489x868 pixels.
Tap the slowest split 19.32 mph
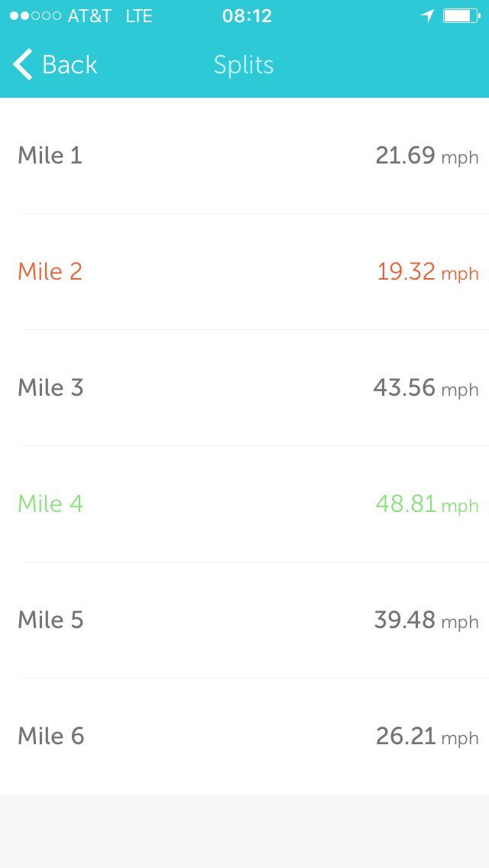pyautogui.click(x=427, y=272)
